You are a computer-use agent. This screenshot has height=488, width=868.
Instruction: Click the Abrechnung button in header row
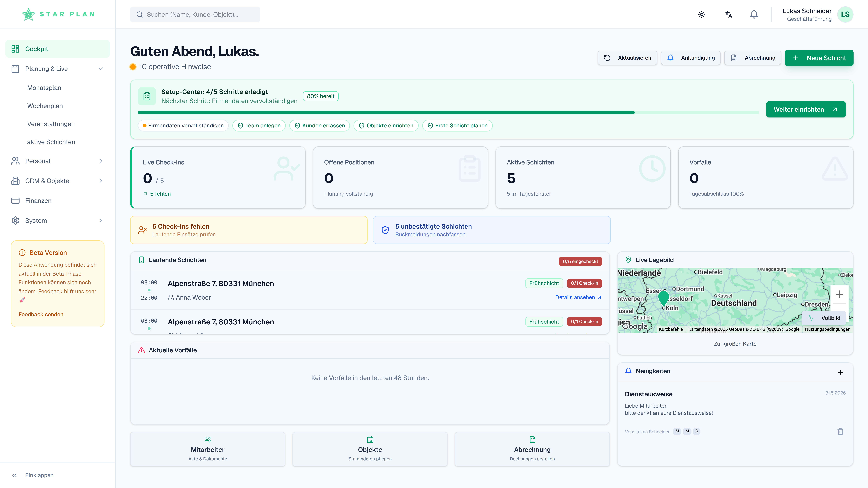click(753, 58)
